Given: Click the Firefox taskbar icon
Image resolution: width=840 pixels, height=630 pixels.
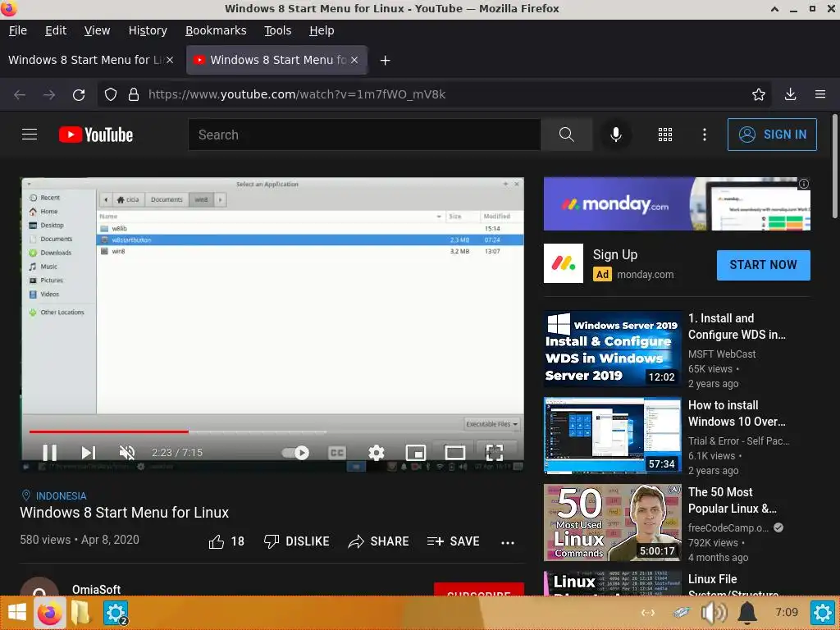Looking at the screenshot, I should (x=49, y=612).
